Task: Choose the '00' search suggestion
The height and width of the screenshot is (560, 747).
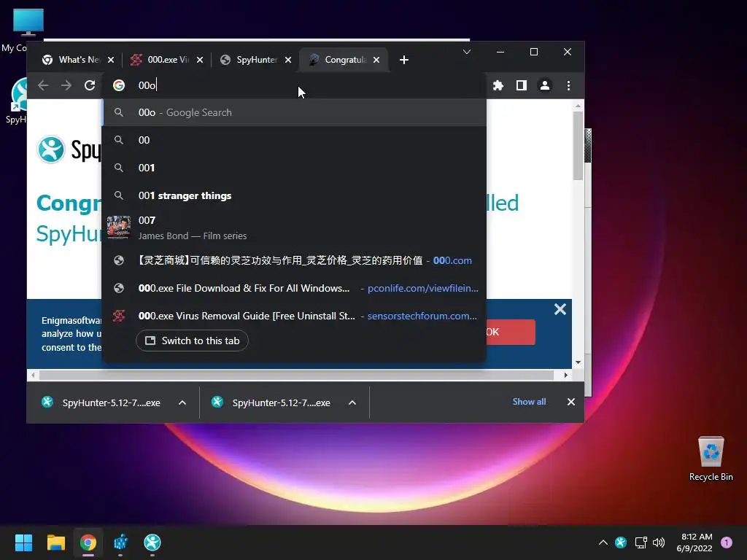Action: point(295,140)
